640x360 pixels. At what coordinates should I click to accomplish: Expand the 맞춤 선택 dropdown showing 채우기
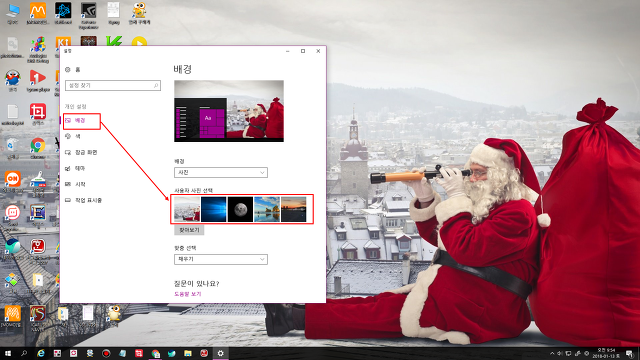(x=221, y=259)
